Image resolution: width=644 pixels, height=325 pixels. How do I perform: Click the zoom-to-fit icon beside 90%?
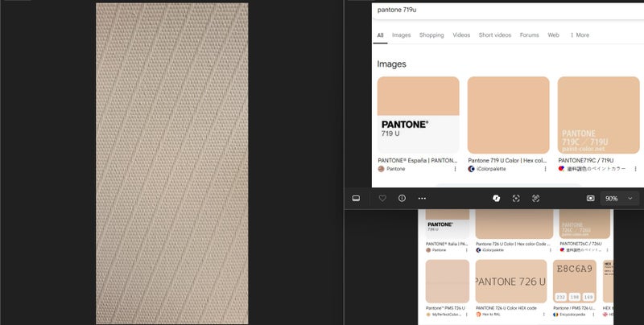click(591, 198)
